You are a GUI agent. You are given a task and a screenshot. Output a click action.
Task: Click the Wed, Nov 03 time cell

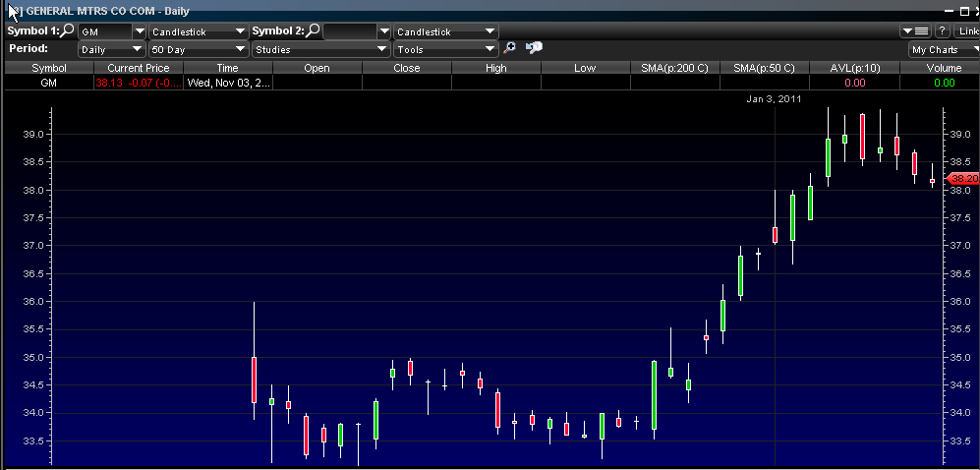227,82
